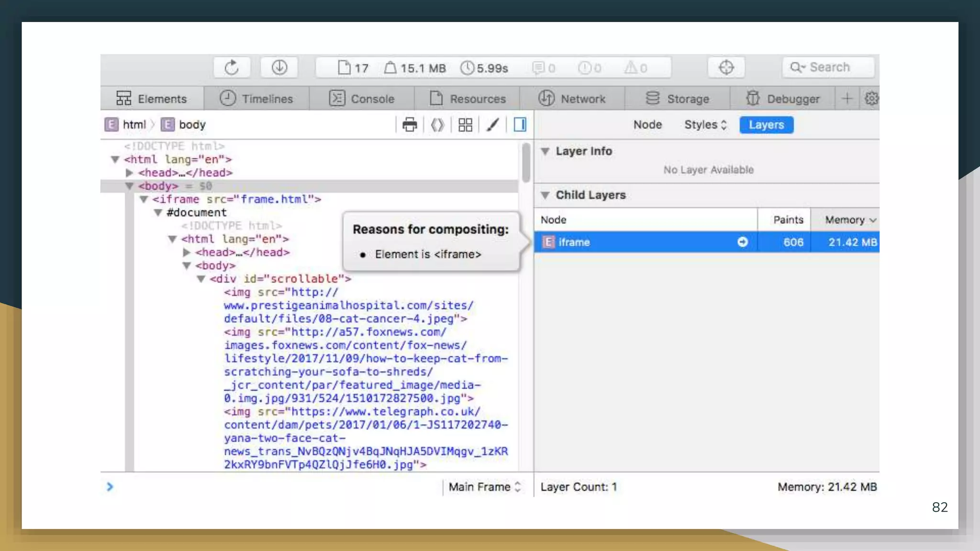
Task: Click the layout grid rulers icon
Action: point(465,125)
